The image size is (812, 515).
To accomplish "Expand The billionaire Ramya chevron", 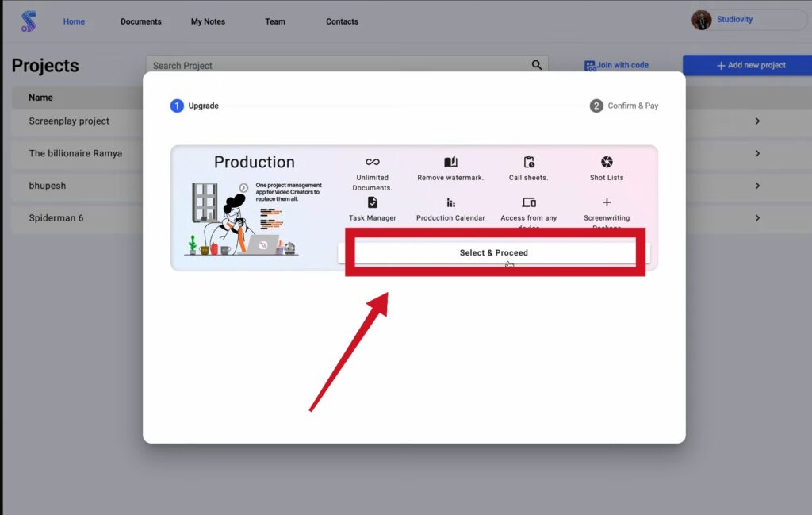I will point(757,153).
